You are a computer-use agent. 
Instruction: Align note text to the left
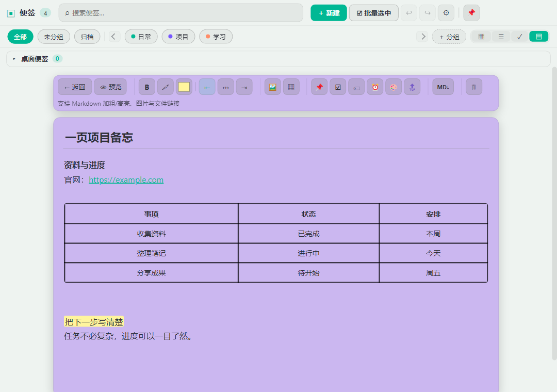pyautogui.click(x=207, y=87)
